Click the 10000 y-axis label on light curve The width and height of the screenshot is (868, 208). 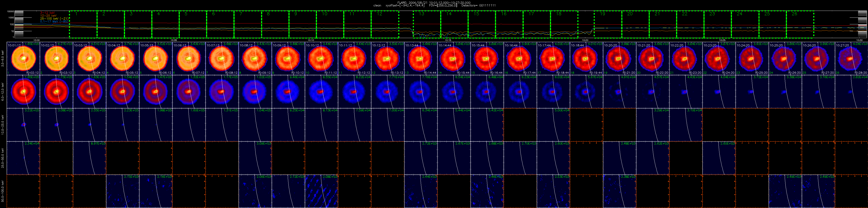[x=11, y=11]
